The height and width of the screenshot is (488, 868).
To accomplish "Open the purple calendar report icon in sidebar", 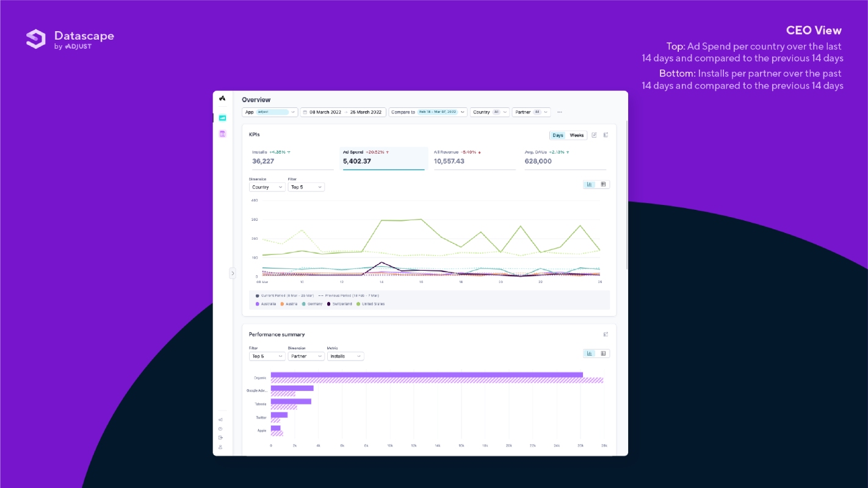I will point(223,134).
